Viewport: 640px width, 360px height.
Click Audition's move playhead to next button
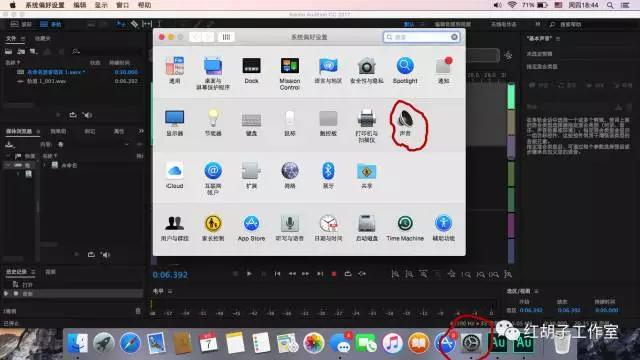[320, 274]
